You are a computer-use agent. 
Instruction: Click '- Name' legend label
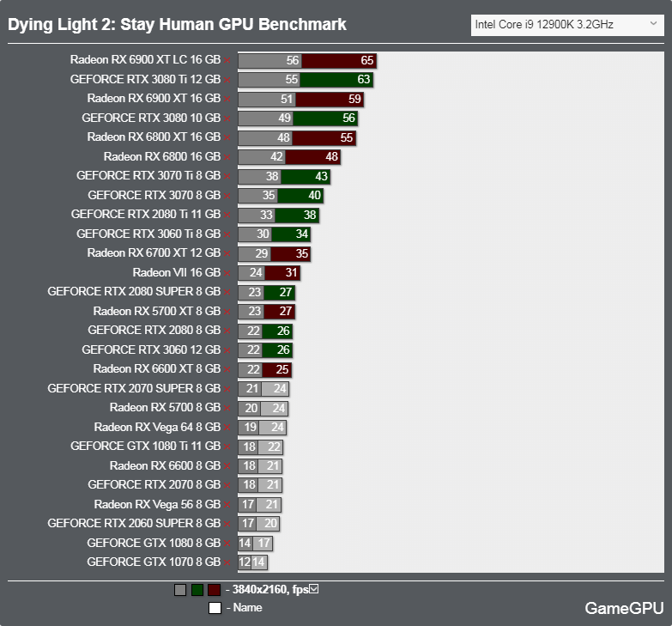[244, 608]
